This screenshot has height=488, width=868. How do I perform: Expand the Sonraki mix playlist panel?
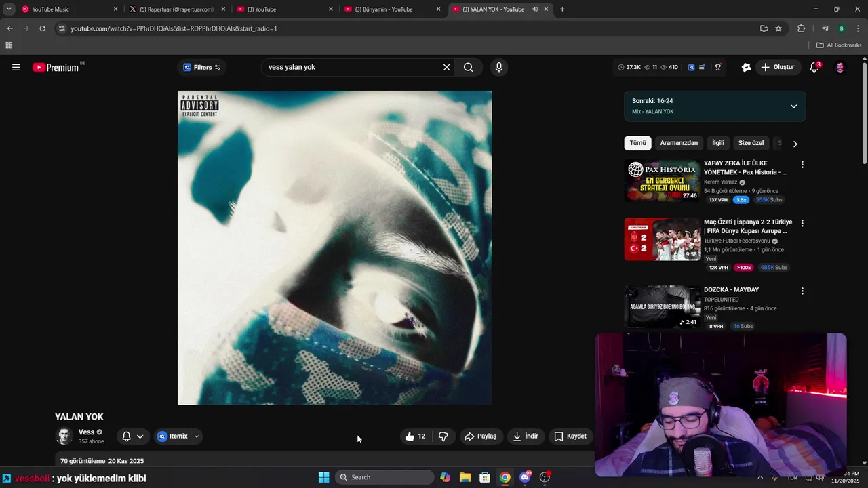[793, 106]
